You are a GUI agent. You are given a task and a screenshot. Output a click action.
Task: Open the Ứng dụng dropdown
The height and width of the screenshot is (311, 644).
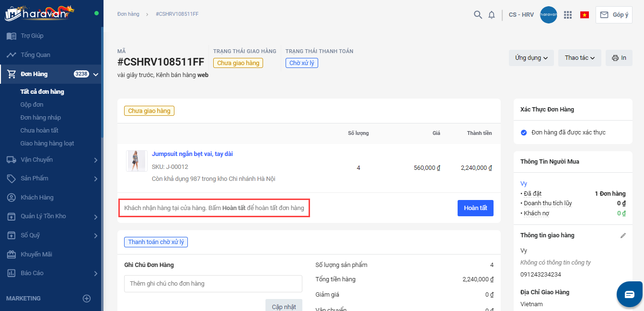(531, 58)
